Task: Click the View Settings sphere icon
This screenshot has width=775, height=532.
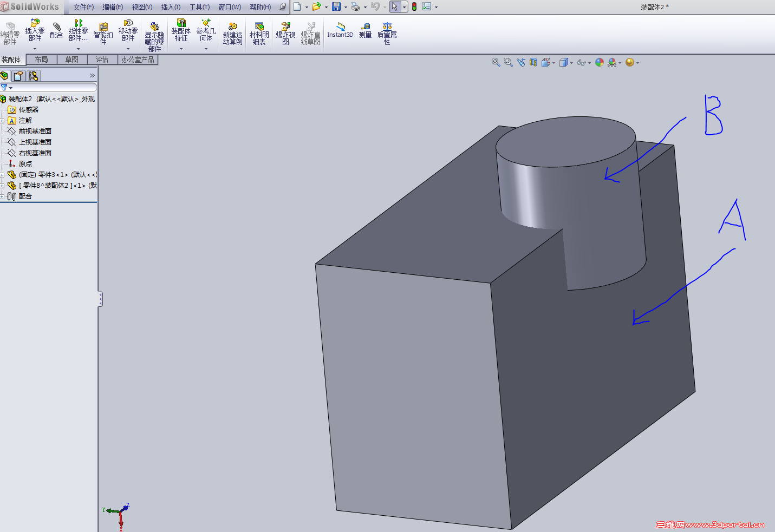Action: (629, 62)
